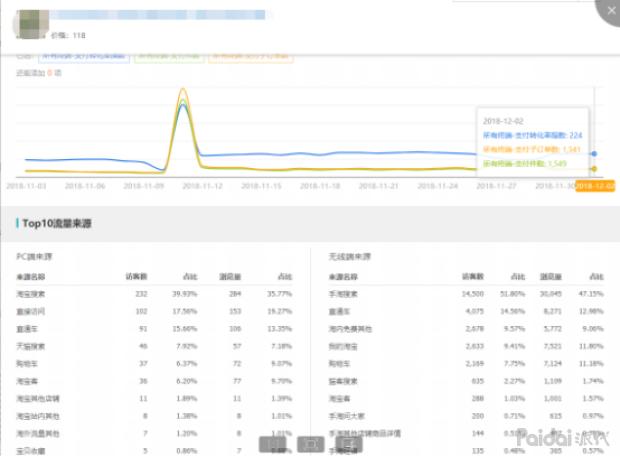This screenshot has height=457, width=620.
Task: Click visitor count 14,500 in wireless table
Action: click(473, 294)
